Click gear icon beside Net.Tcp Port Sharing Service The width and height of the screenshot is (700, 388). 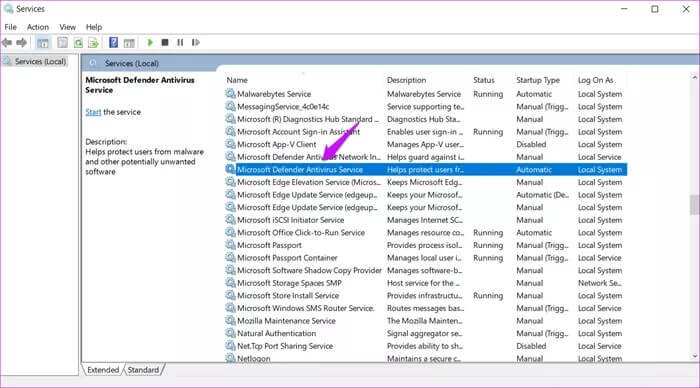coord(230,346)
